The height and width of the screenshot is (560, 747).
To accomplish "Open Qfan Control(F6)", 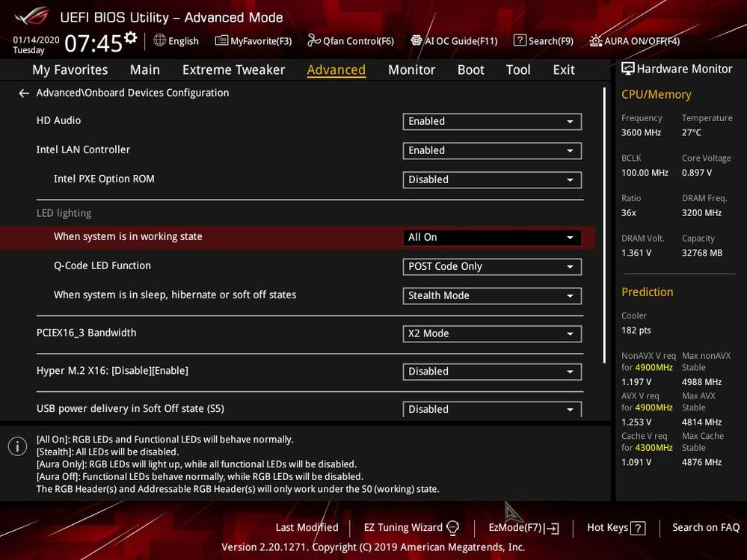I will (x=351, y=41).
